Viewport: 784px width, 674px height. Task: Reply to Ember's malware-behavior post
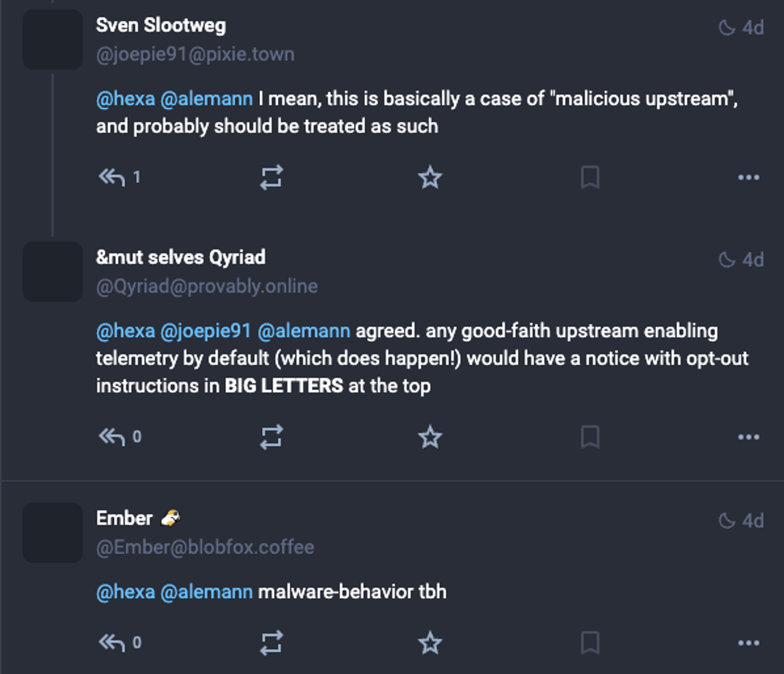[112, 642]
